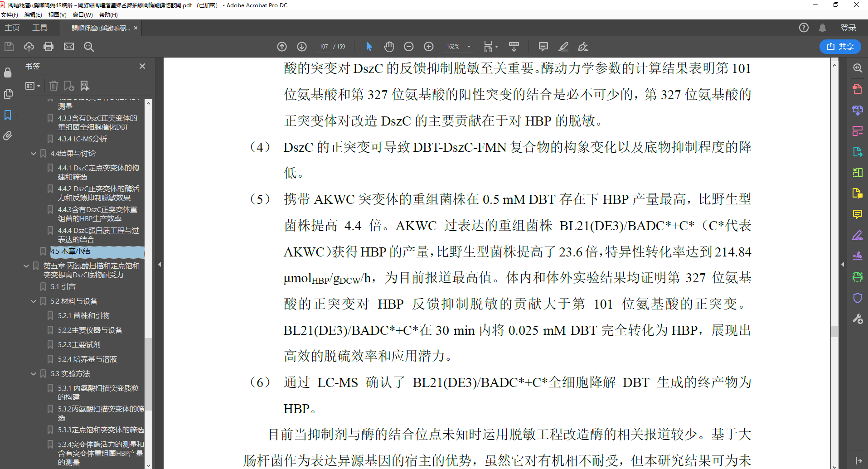
Task: Open the find text magnifier
Action: pyautogui.click(x=89, y=47)
